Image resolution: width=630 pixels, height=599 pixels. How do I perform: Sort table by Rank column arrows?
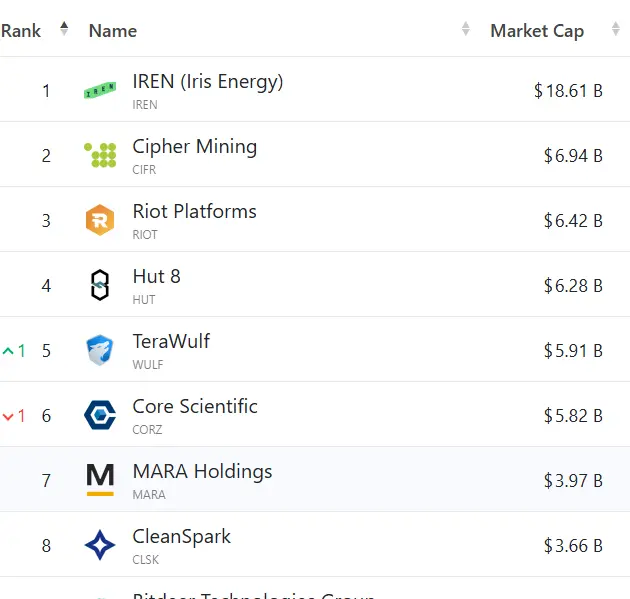coord(64,29)
